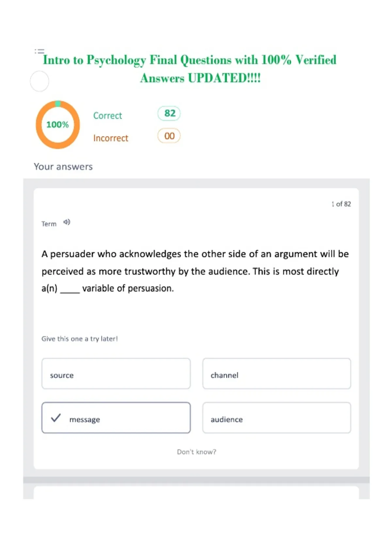Click the Correct count badge 82
This screenshot has height=556, width=392.
169,113
